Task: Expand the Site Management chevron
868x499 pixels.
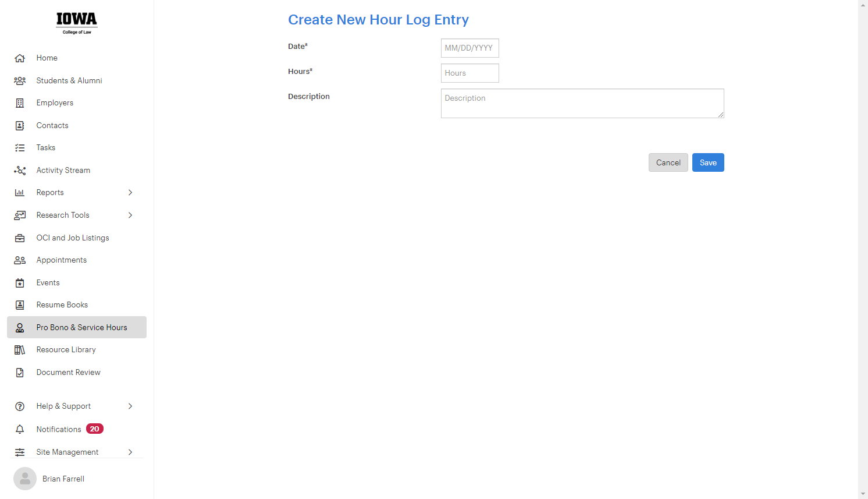Action: pyautogui.click(x=130, y=452)
